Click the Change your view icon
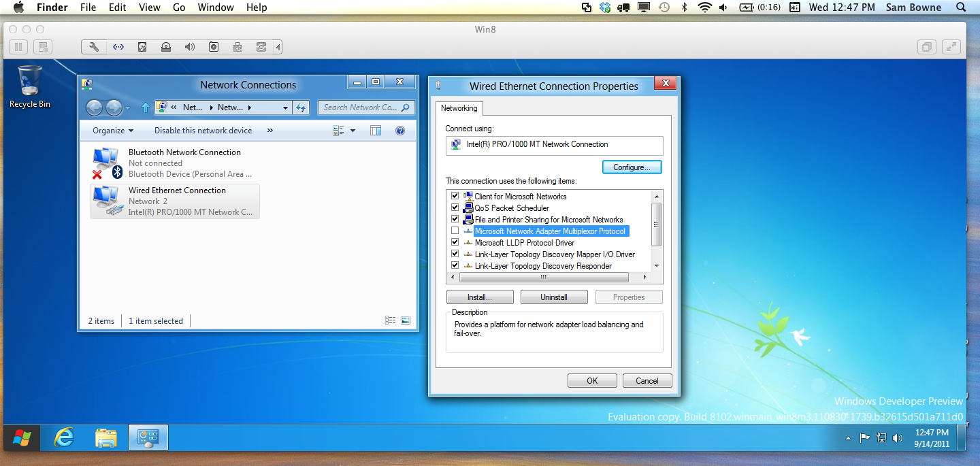Viewport: 980px width, 466px height. point(339,131)
